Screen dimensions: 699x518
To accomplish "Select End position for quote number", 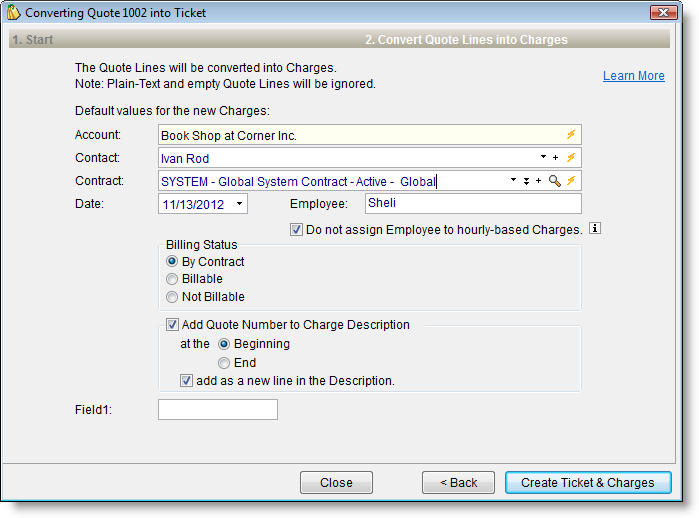I will 224,362.
